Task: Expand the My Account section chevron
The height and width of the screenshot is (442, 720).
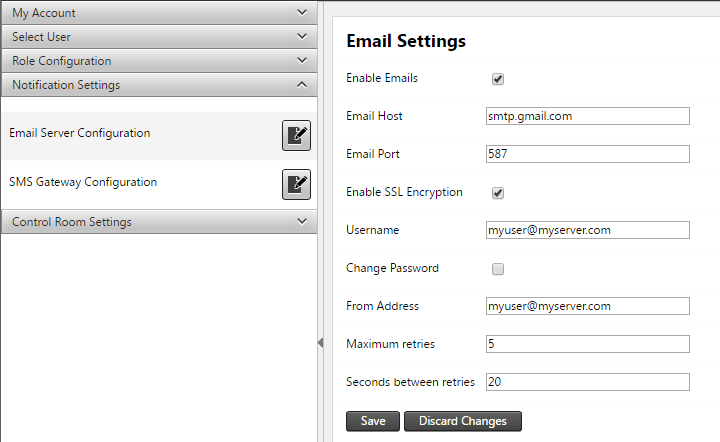Action: coord(302,12)
